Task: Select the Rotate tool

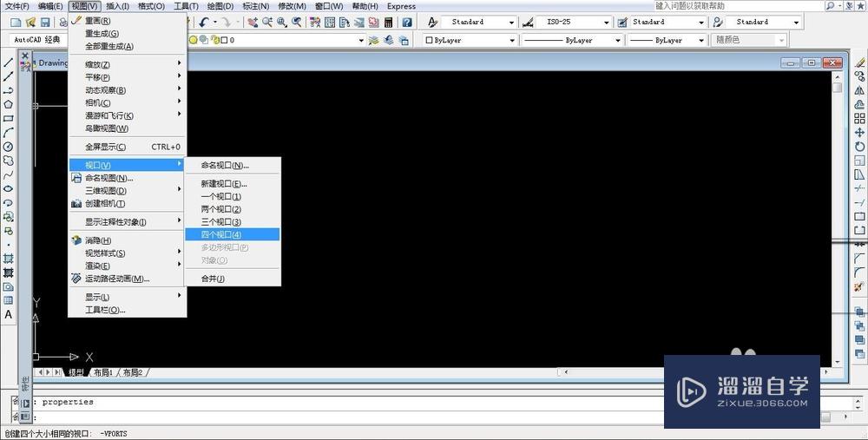Action: pos(859,147)
